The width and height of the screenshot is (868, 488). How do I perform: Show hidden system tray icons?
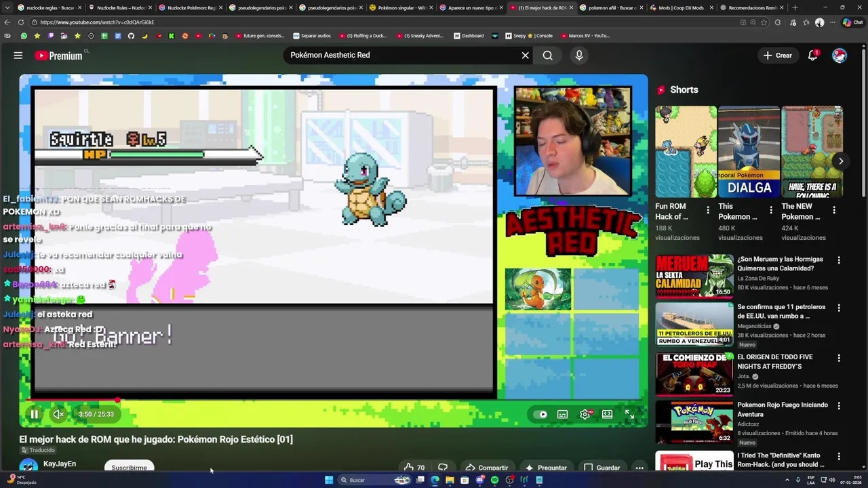coord(787,480)
